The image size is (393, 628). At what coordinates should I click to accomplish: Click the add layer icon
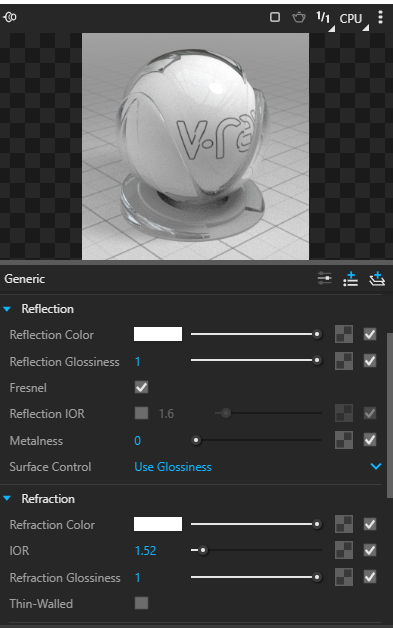[x=377, y=278]
